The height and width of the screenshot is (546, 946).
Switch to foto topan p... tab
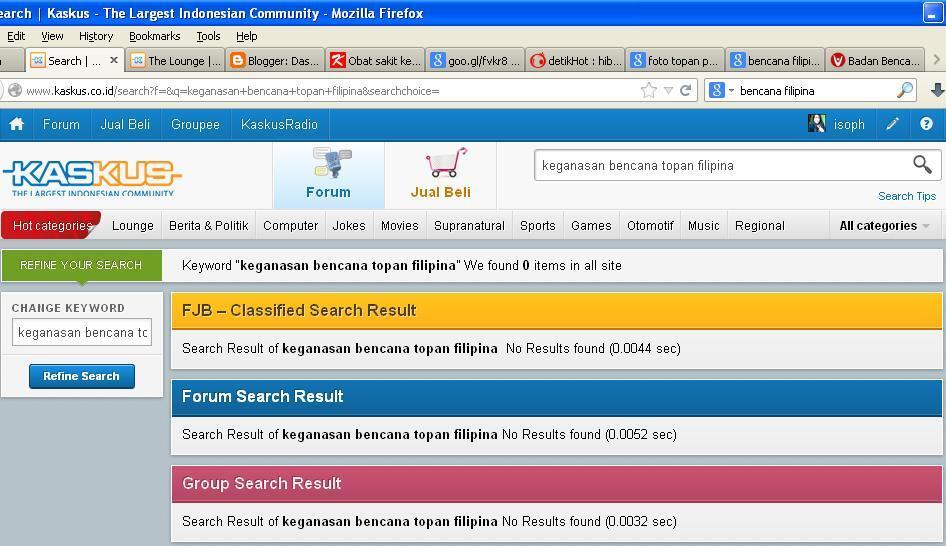675,60
